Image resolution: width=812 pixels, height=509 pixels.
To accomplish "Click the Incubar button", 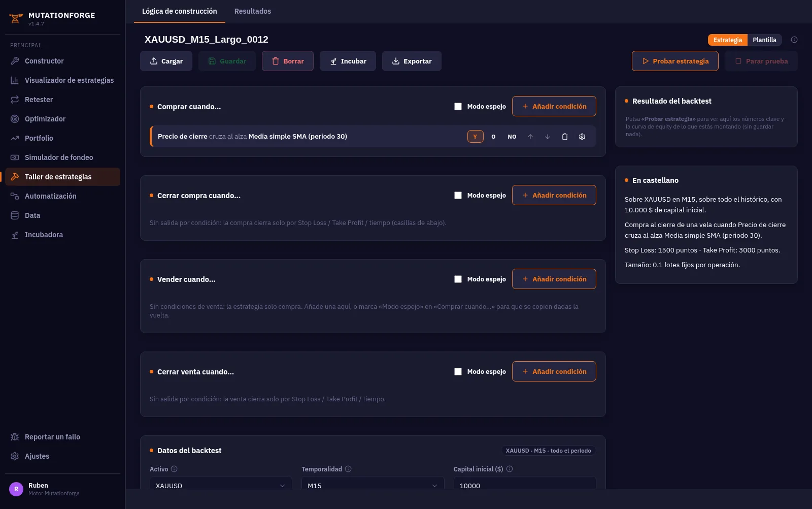I will 348,61.
